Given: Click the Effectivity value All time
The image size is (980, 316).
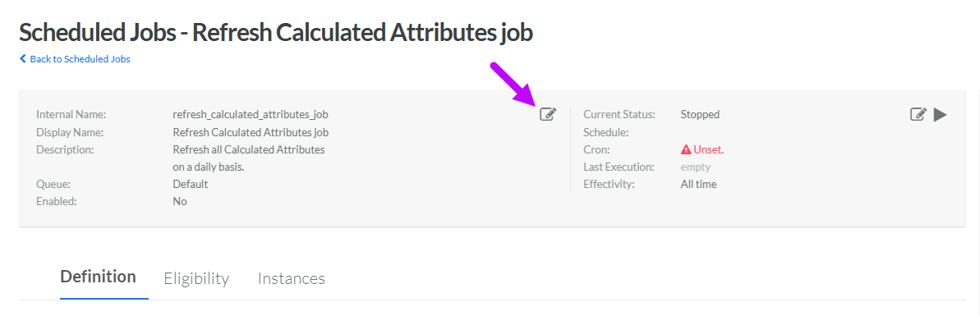Looking at the screenshot, I should (x=699, y=184).
